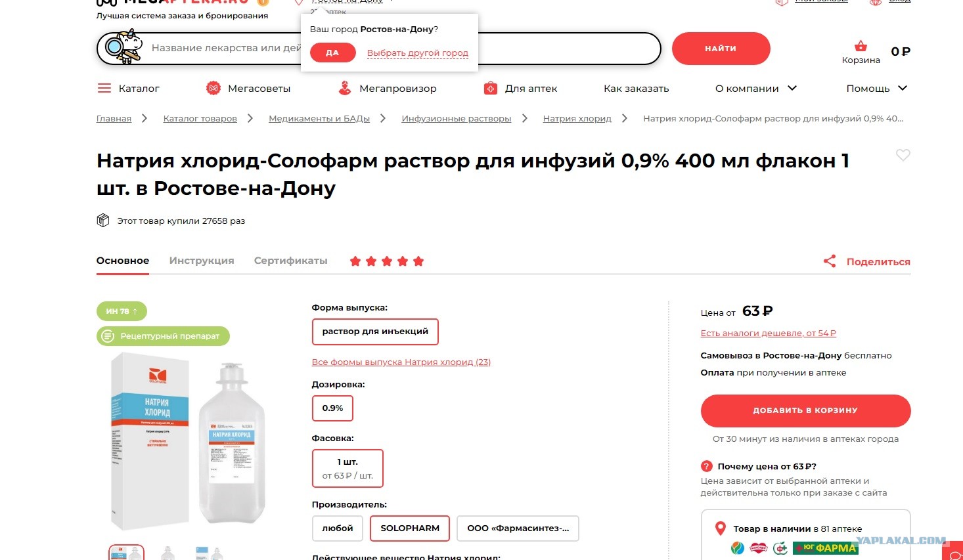The width and height of the screenshot is (963, 560).
Task: Expand the Помощь dropdown menu
Action: (x=877, y=88)
